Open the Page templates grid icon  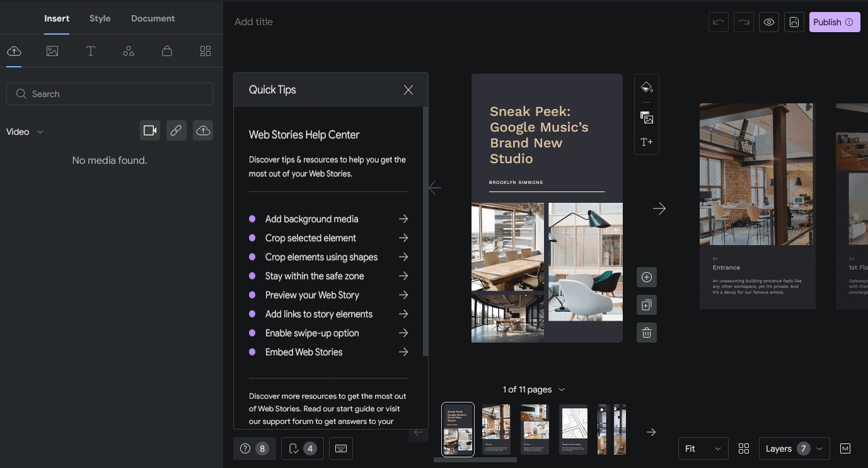pyautogui.click(x=205, y=51)
